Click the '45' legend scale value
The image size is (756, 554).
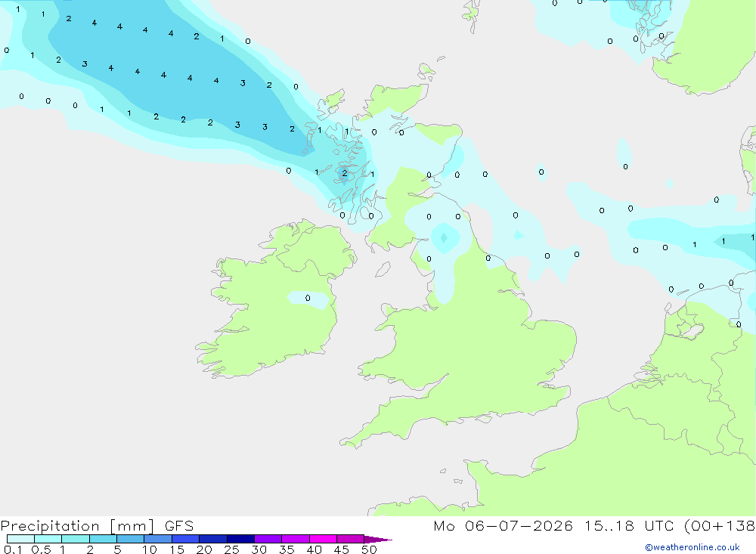[342, 549]
